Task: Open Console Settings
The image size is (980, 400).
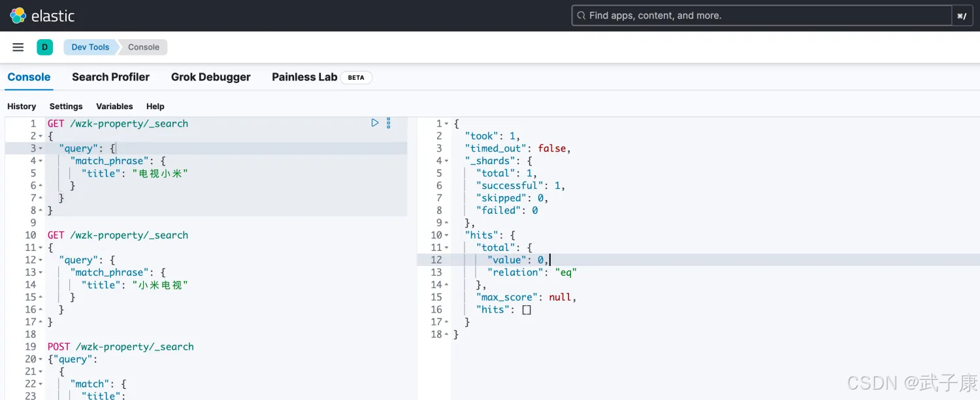Action: tap(66, 107)
